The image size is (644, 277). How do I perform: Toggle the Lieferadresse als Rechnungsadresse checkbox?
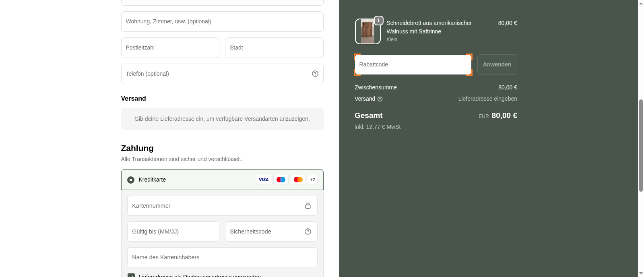[x=131, y=275]
